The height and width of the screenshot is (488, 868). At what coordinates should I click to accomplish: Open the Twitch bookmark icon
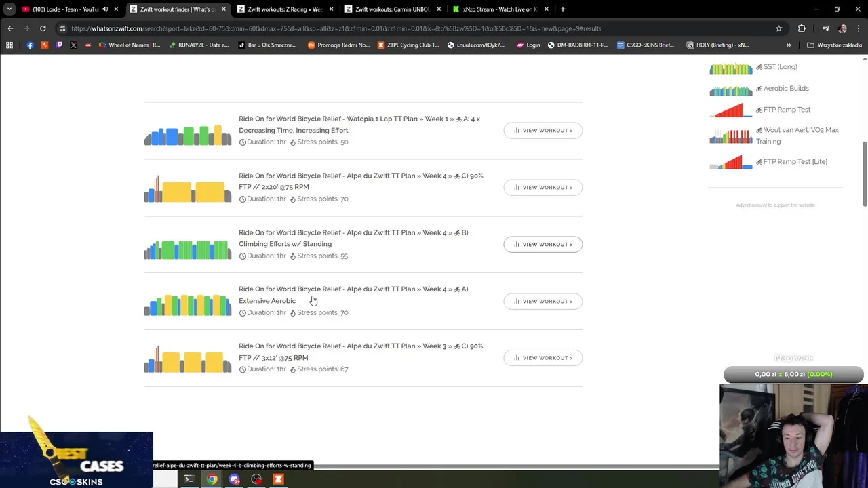(59, 45)
